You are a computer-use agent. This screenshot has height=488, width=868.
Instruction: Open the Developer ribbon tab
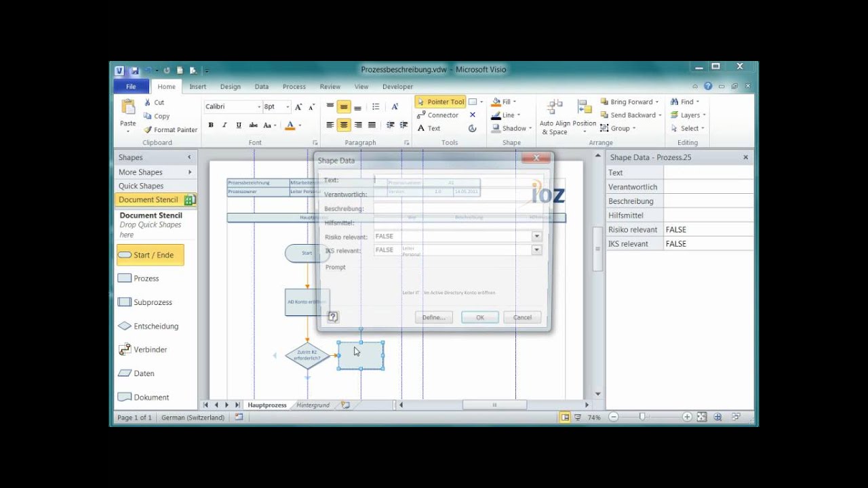pos(397,87)
